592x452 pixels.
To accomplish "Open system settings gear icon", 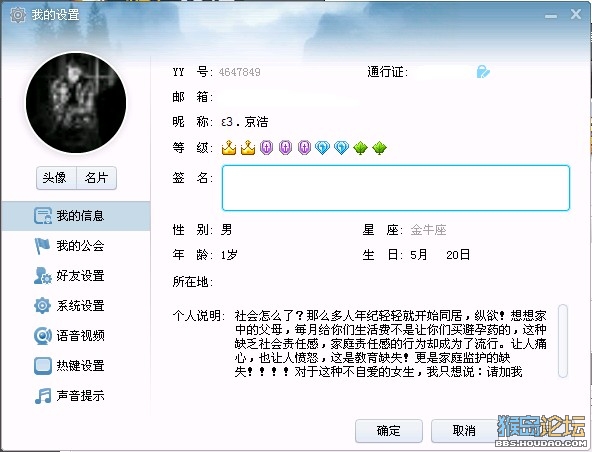I will 42,305.
